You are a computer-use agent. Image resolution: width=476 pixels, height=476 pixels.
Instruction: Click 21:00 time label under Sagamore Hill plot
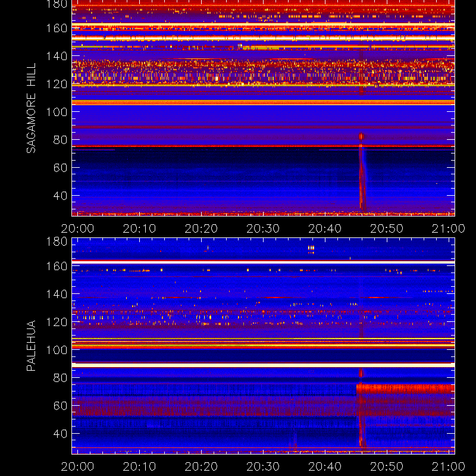point(449,228)
